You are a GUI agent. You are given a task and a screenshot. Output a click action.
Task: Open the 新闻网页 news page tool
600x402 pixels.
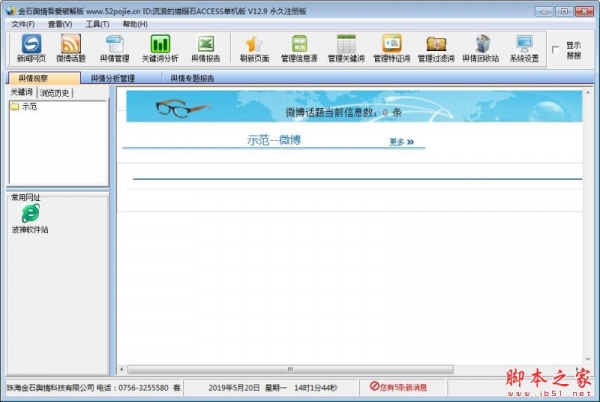(x=31, y=49)
